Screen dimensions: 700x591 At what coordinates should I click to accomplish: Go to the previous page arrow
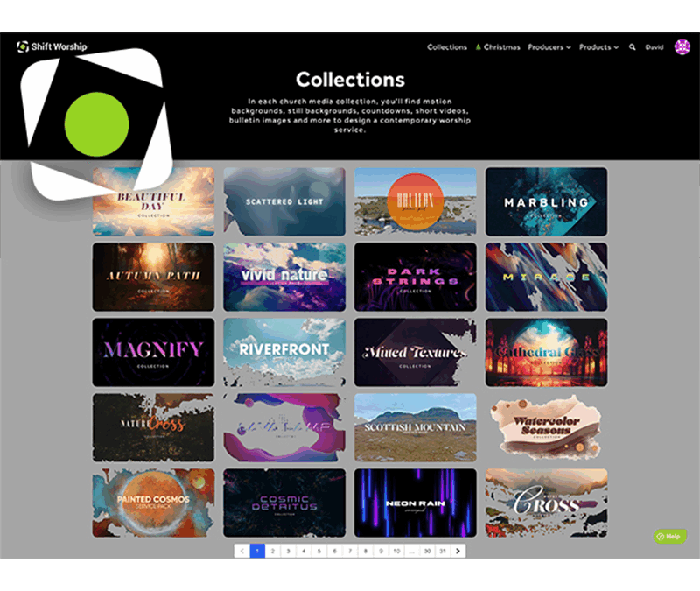click(242, 551)
